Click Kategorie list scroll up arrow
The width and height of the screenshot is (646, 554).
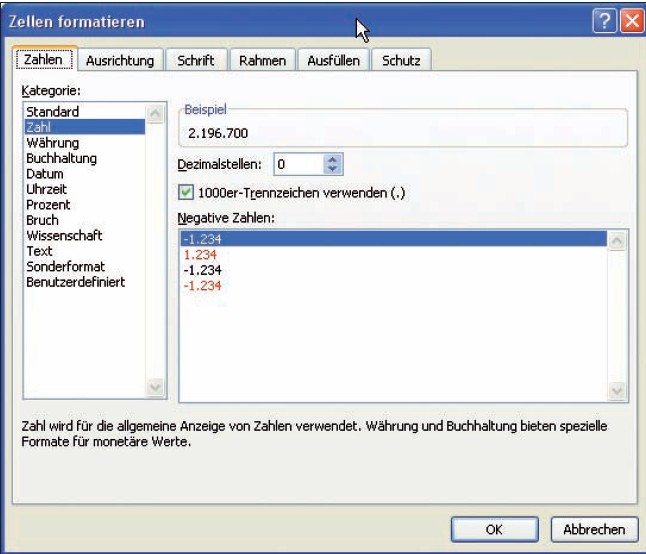[155, 113]
